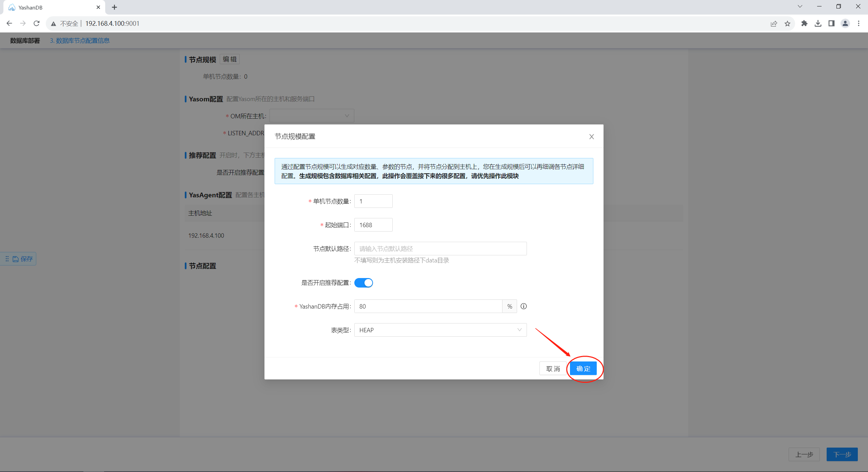Cancel the dialog with 取消

(x=553, y=369)
